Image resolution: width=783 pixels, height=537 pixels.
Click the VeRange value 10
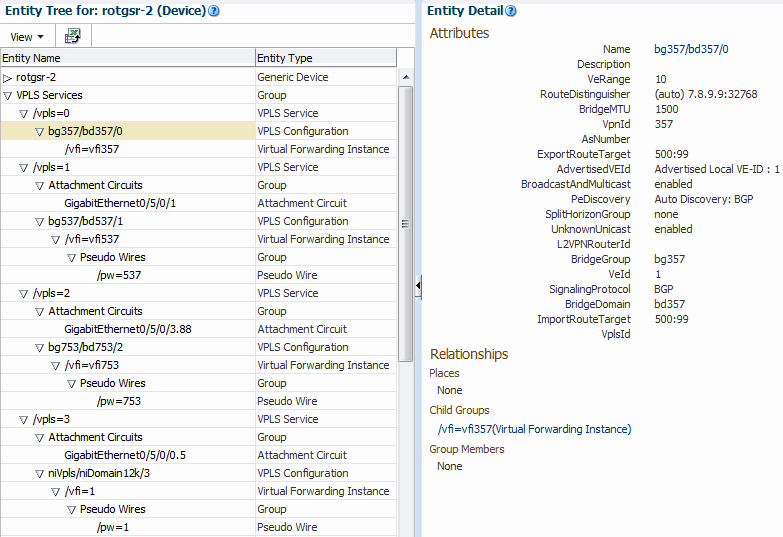coord(661,79)
